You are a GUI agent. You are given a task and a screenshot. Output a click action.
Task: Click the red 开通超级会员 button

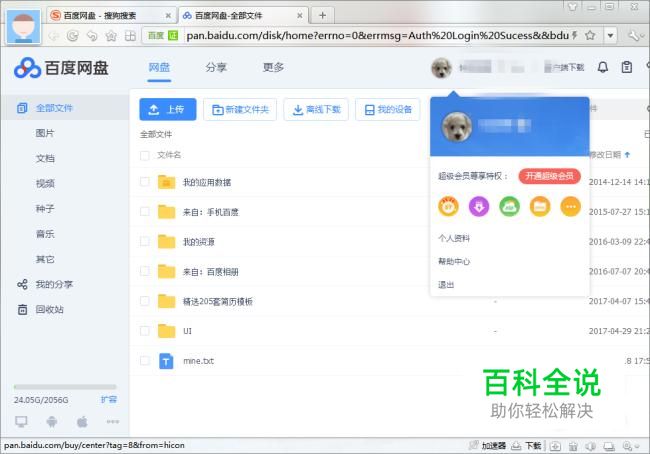coord(549,176)
